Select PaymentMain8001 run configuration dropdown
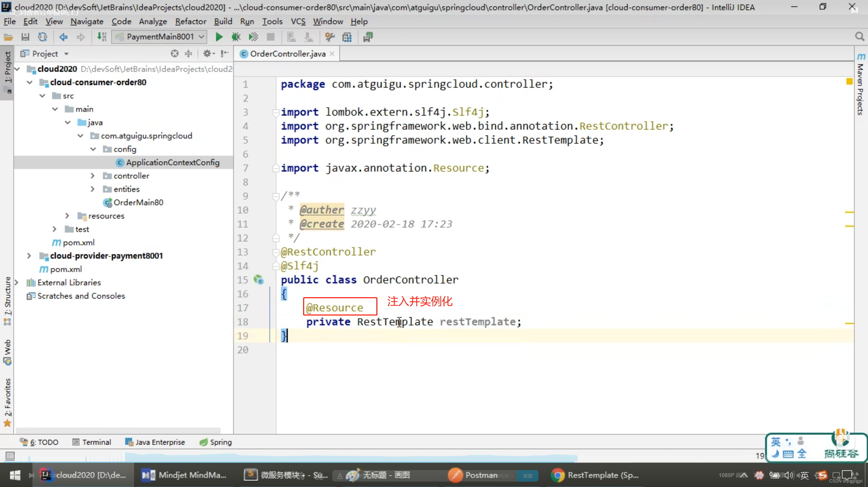Viewport: 868px width, 487px height. [160, 37]
